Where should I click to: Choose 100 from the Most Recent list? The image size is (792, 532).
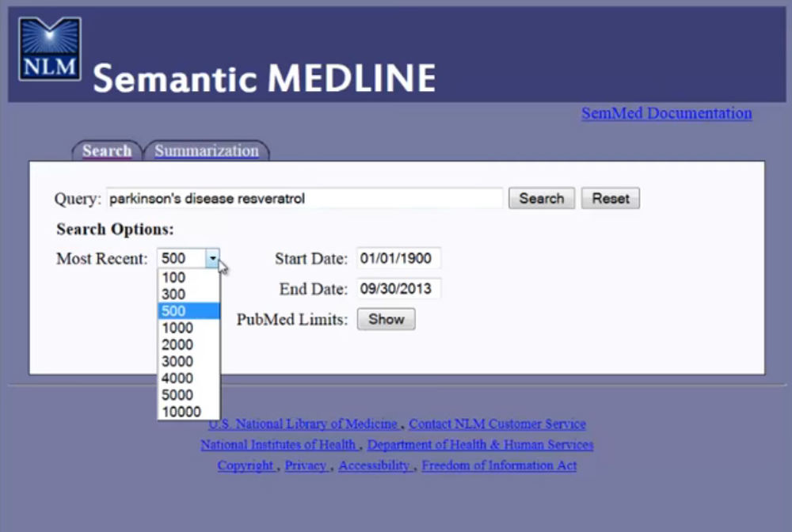[x=189, y=277]
